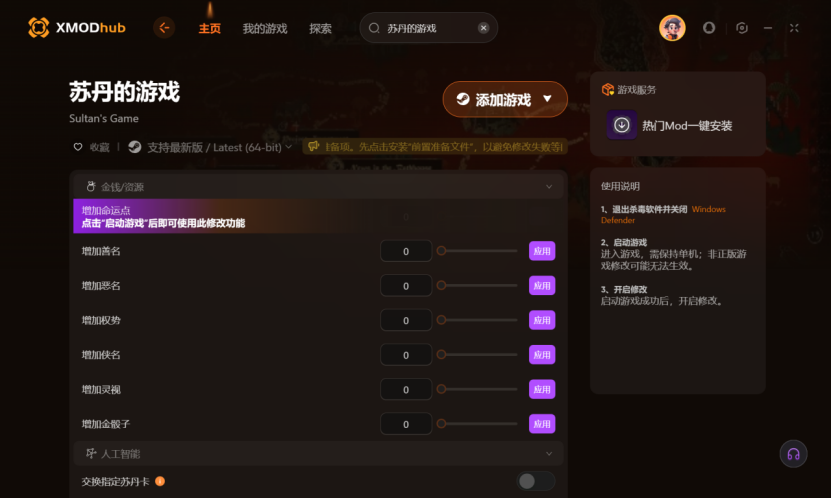Open the settings hexagon icon

click(x=742, y=28)
